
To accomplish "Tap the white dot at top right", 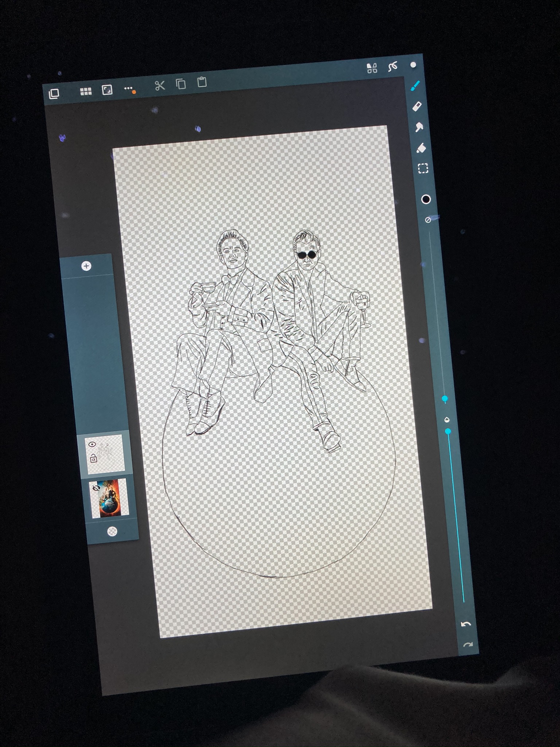I will click(x=413, y=65).
